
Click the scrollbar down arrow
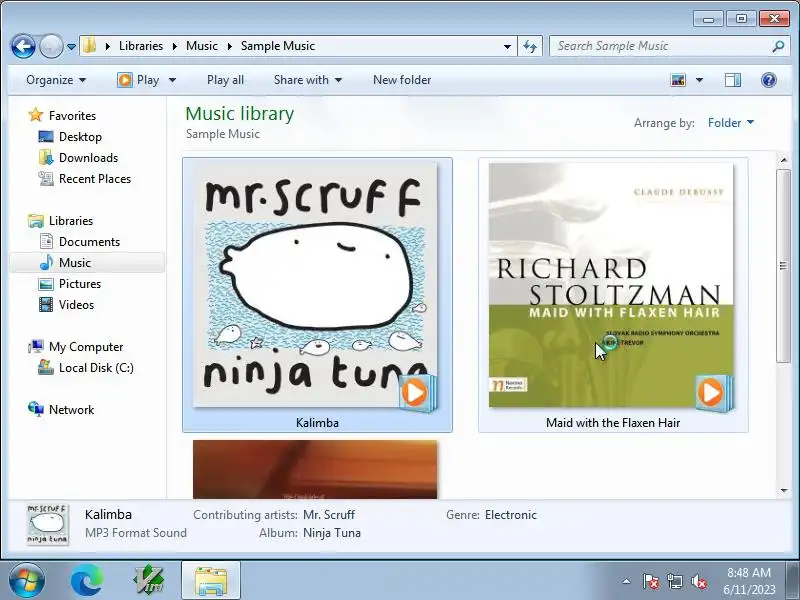click(784, 491)
